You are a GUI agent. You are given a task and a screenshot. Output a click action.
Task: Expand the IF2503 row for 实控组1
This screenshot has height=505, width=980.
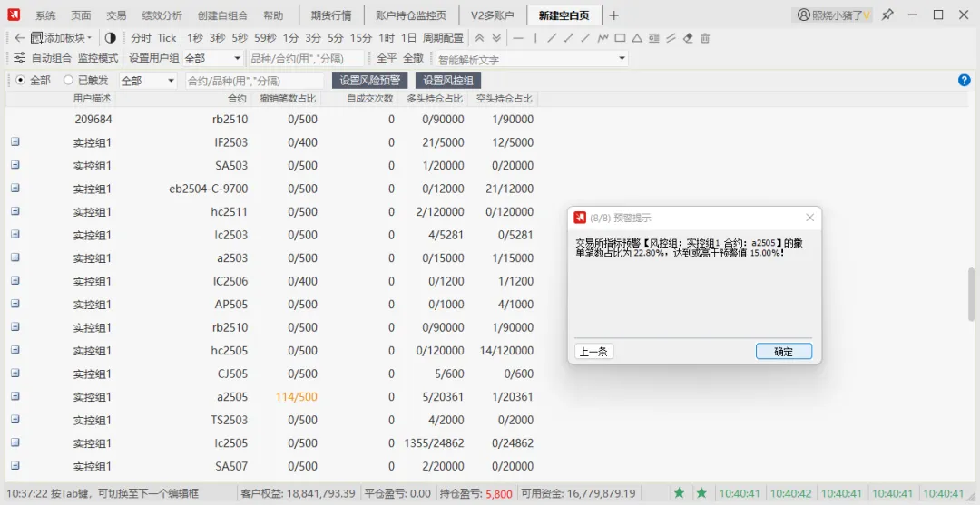[x=15, y=142]
